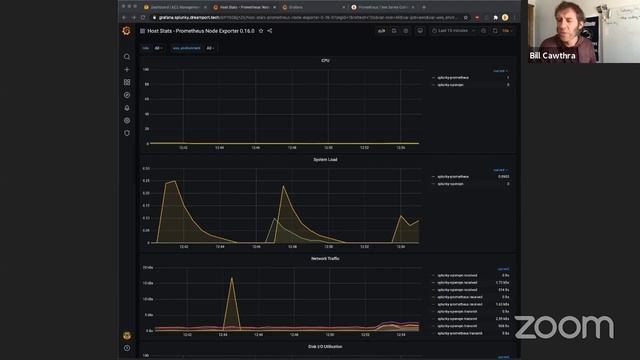Toggle splunky-prometheus series in CPU legend
This screenshot has width=640, height=360.
coord(453,78)
